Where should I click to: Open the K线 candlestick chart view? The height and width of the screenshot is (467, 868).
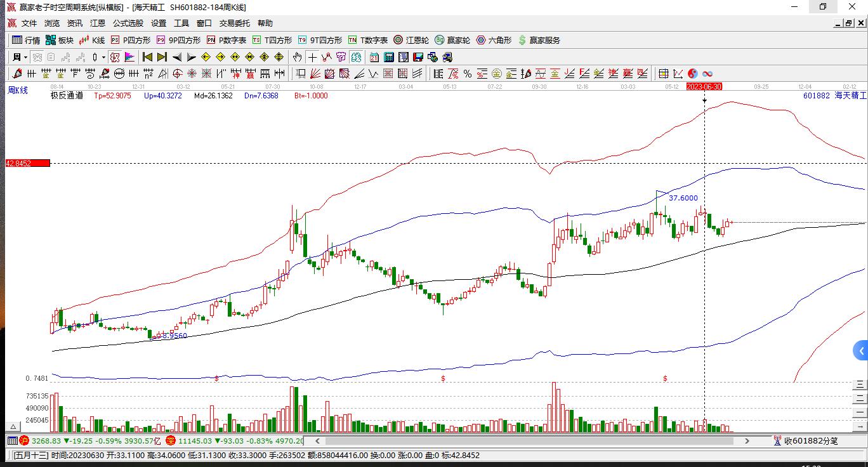pyautogui.click(x=92, y=40)
